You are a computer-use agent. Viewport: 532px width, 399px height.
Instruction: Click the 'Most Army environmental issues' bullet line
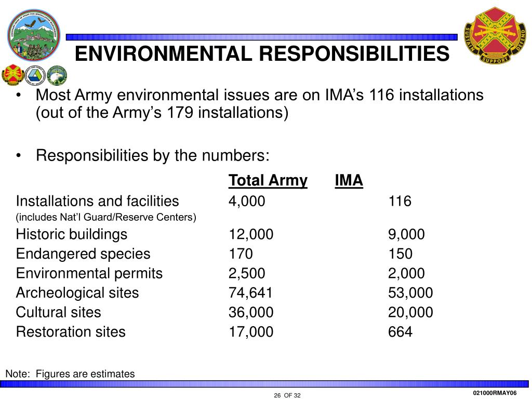click(x=260, y=95)
